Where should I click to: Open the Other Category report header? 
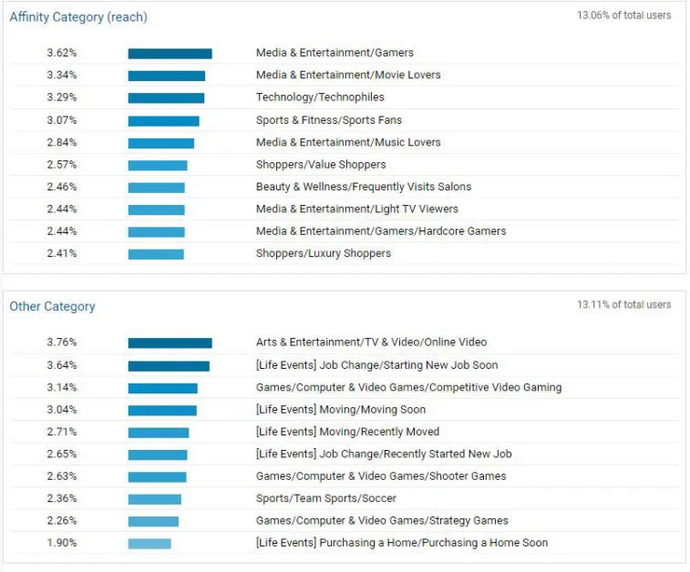pyautogui.click(x=53, y=307)
